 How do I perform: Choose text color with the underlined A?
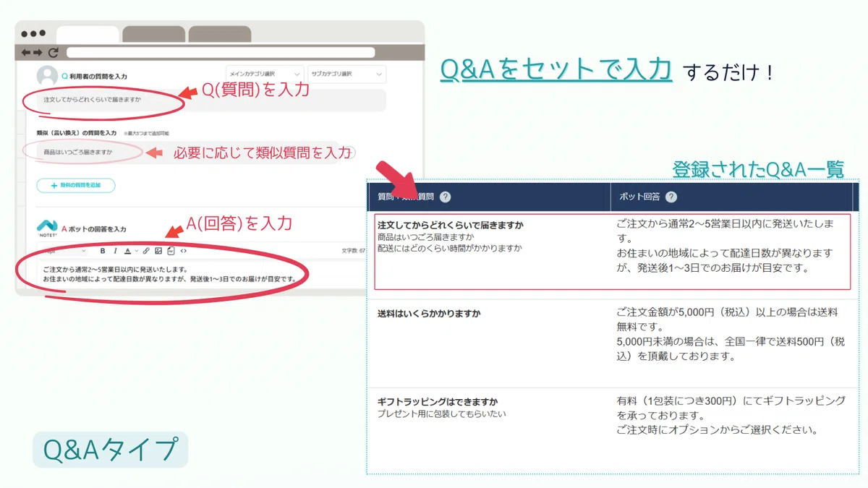[x=127, y=251]
